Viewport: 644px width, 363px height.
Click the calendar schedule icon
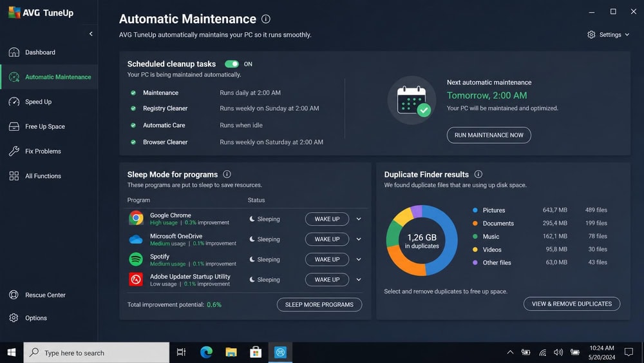412,101
